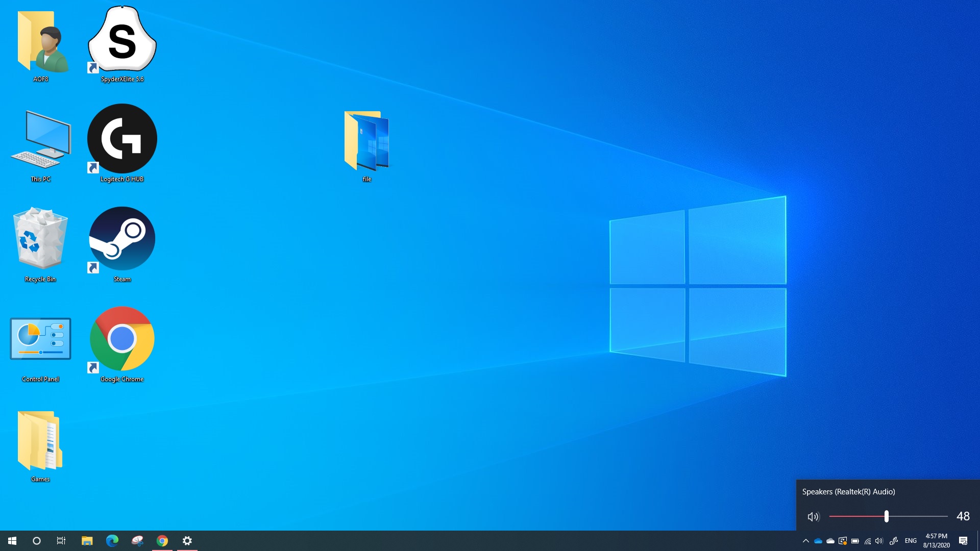The width and height of the screenshot is (980, 551).
Task: Select the folder named file
Action: point(366,141)
